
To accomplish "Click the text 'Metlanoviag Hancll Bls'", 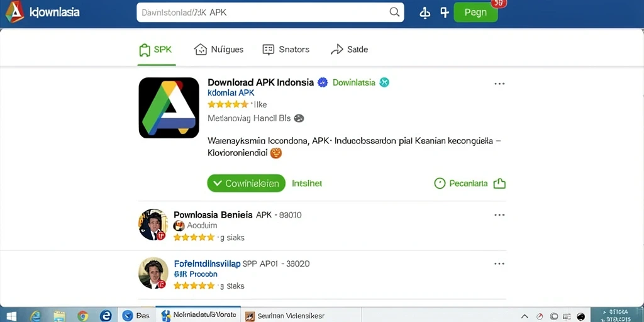I will point(249,118).
